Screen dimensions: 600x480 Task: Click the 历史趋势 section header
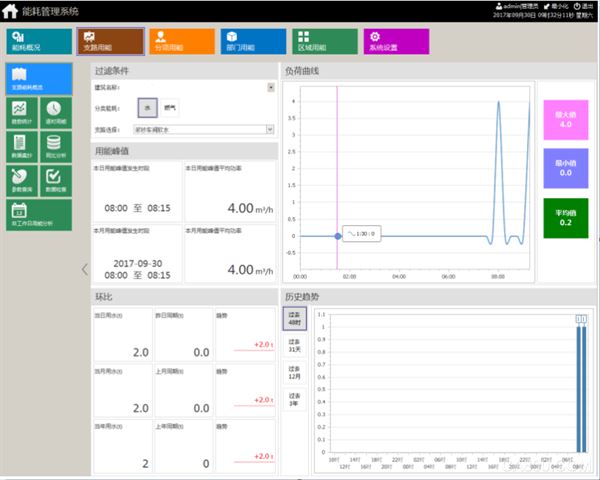[302, 297]
